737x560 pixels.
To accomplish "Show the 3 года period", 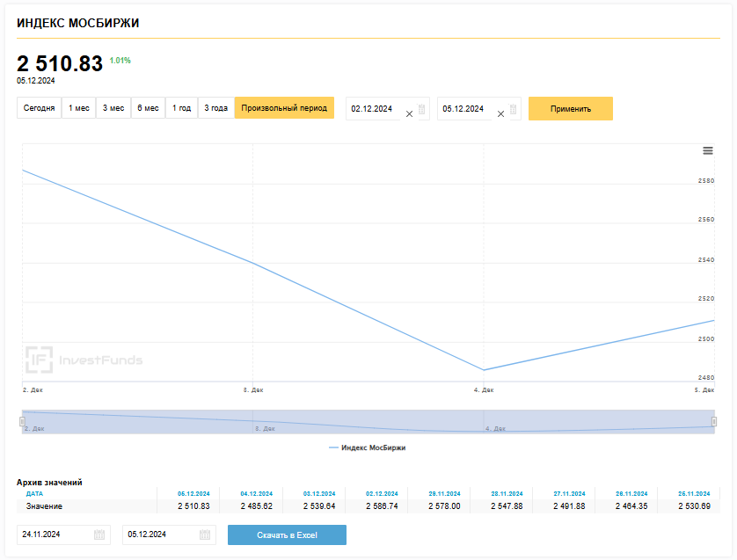I will 216,108.
